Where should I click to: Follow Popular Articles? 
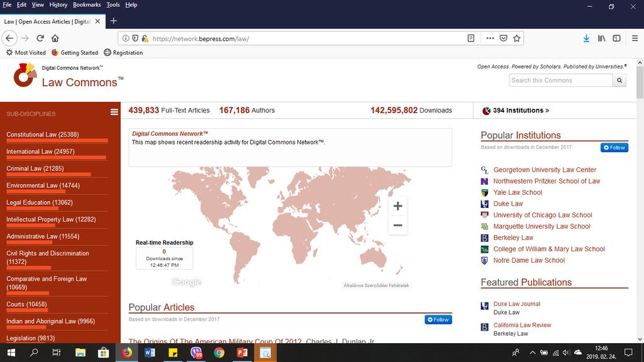point(438,320)
